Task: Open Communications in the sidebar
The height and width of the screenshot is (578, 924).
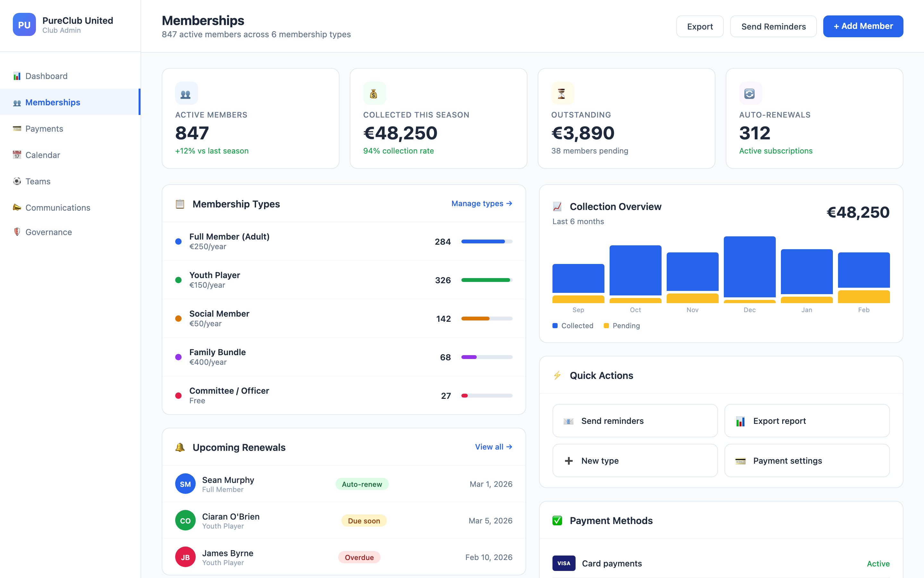Action: [70, 207]
